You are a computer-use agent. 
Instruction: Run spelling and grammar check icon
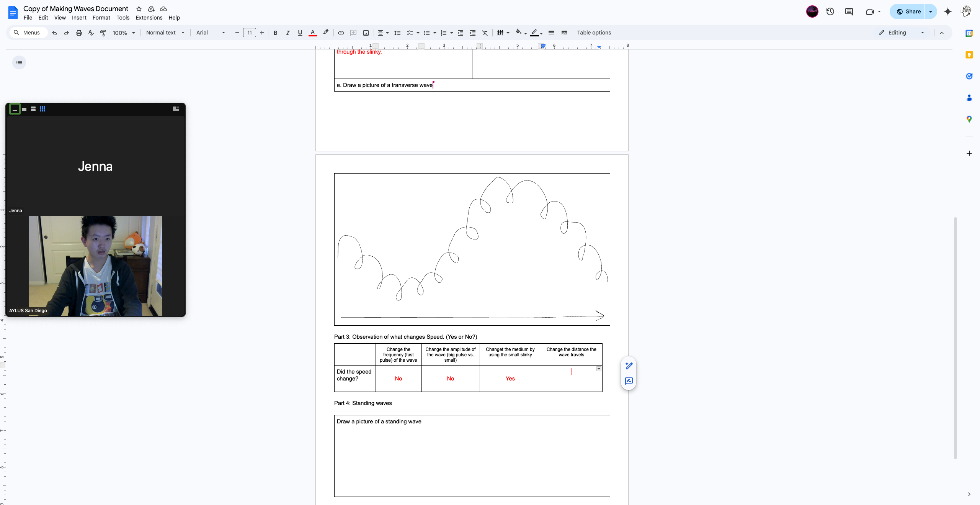pos(91,33)
